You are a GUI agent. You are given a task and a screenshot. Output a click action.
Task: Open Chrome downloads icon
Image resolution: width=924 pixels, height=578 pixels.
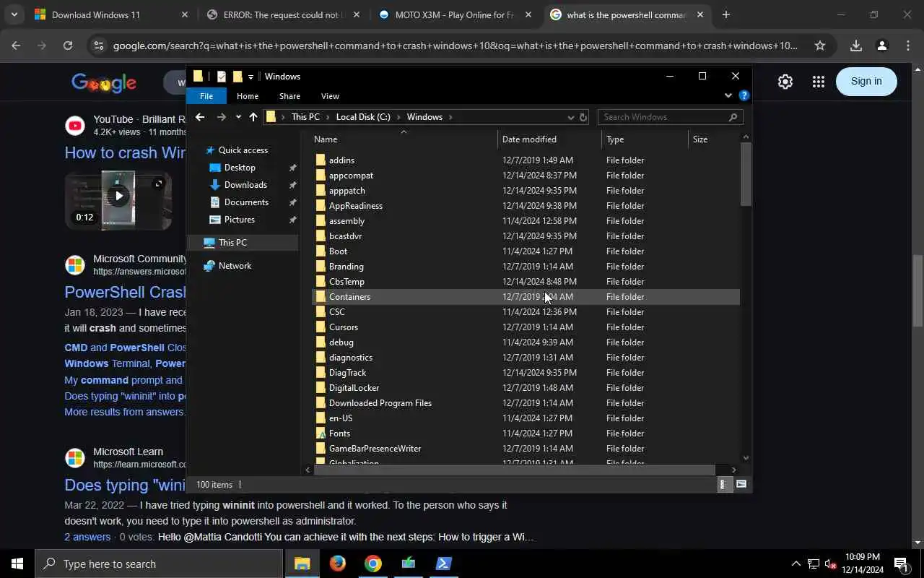856,46
